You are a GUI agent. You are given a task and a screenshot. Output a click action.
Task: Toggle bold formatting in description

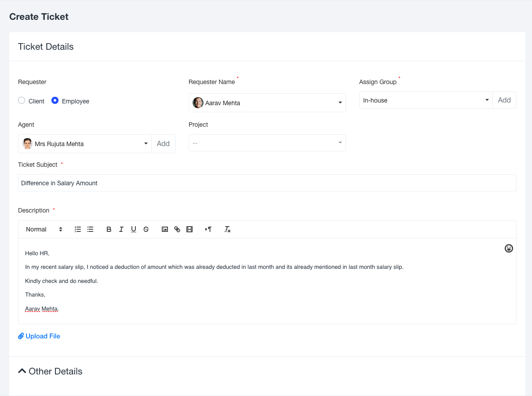(x=109, y=229)
